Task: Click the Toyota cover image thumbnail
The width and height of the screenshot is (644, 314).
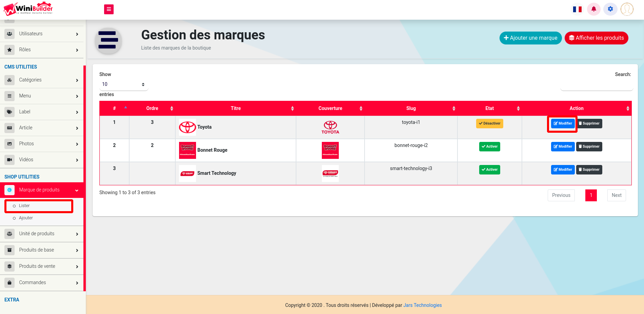Action: (330, 127)
